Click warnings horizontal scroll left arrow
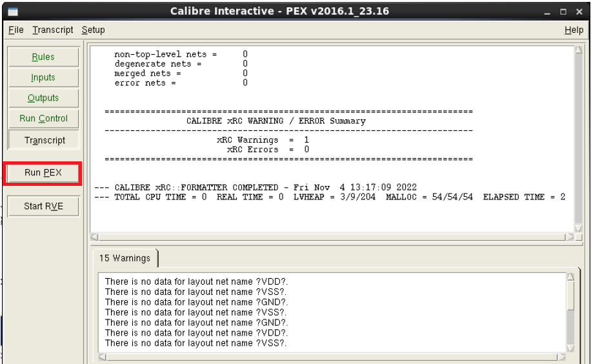The width and height of the screenshot is (591, 364). point(102,357)
